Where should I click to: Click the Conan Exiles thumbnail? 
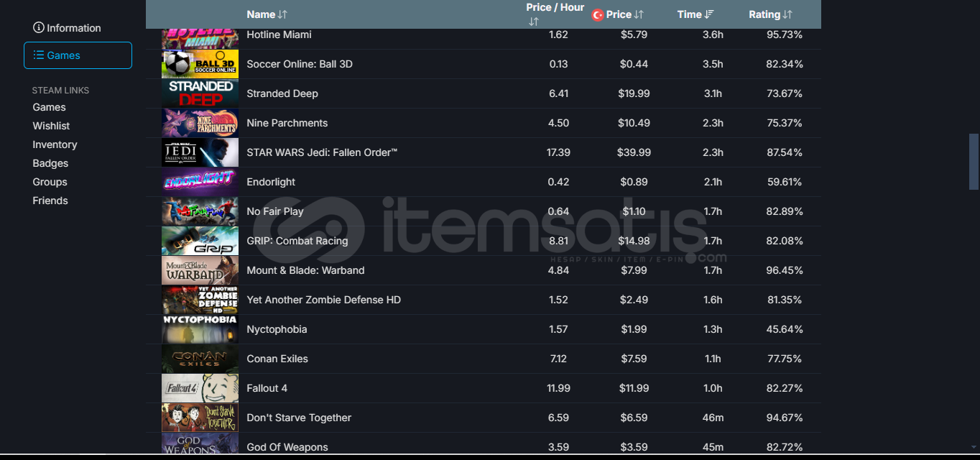pos(200,359)
